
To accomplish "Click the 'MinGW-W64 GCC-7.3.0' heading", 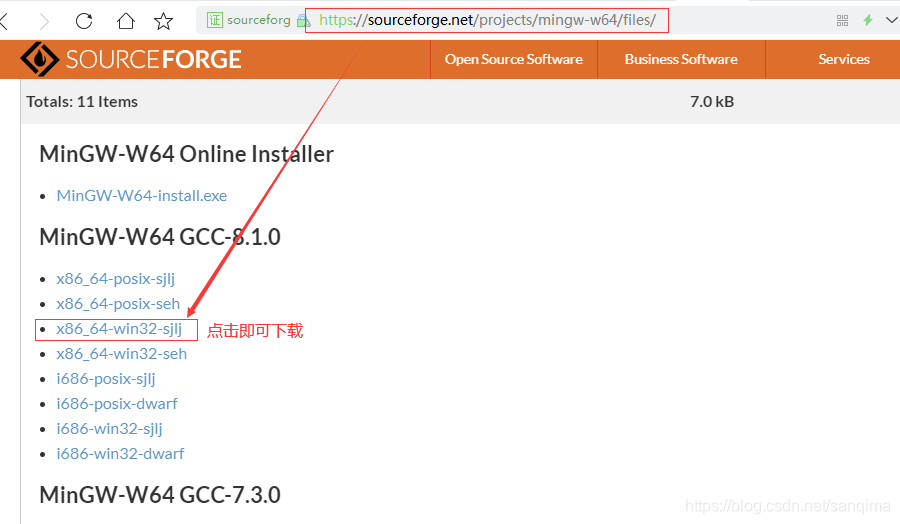I will 160,495.
